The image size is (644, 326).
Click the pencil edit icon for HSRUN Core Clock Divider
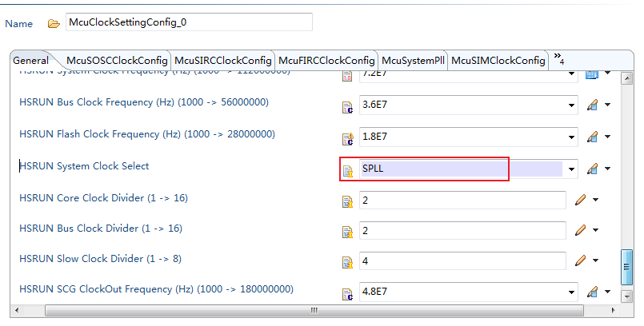click(x=580, y=200)
